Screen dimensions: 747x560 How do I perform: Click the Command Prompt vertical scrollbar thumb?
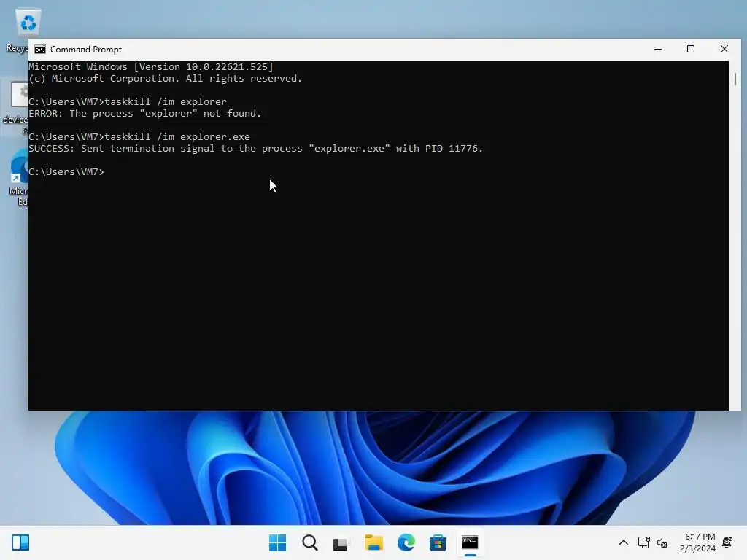(x=735, y=79)
